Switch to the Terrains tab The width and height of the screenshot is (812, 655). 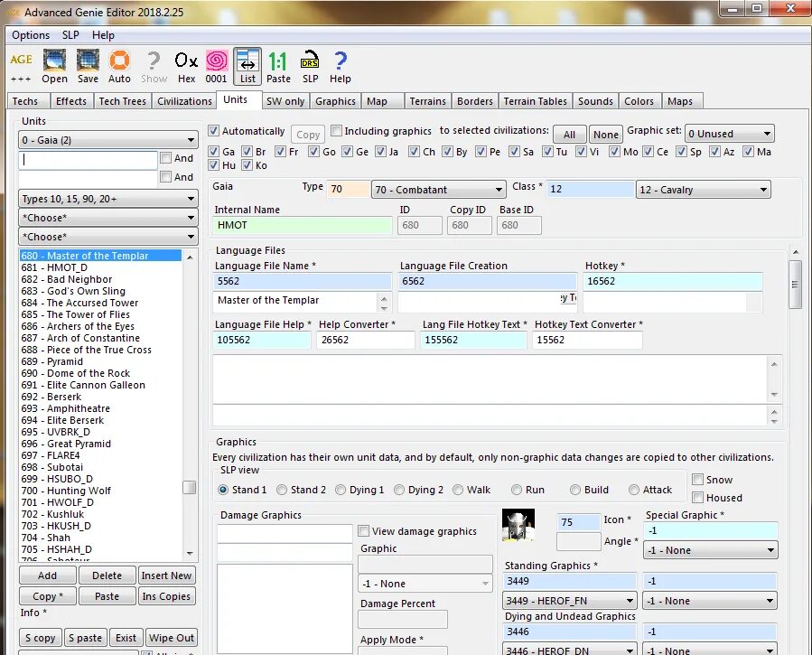[427, 100]
